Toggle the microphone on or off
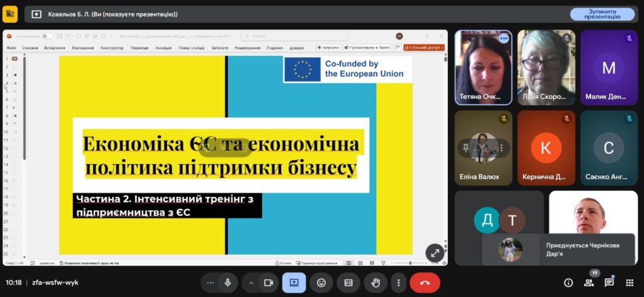Viewport: 644px width, 297px height. coord(228,283)
